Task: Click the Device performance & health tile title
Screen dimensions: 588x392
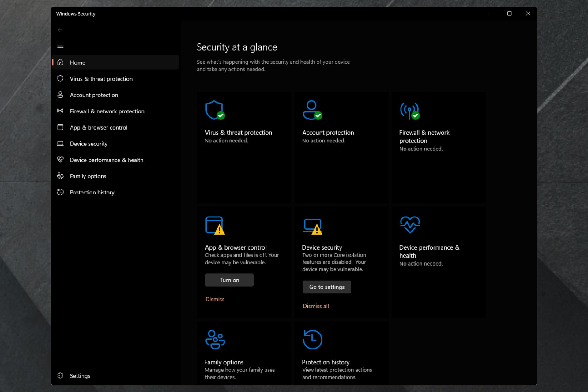Action: 429,251
